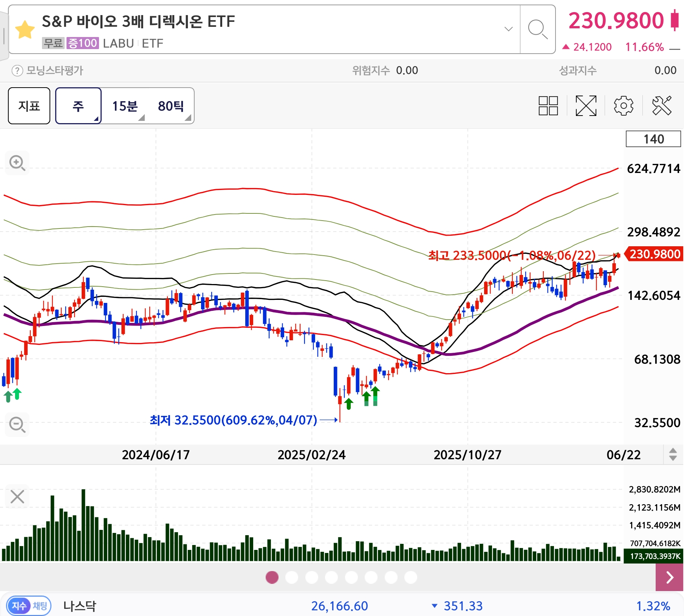Click the 최고 233.5000 high label
The height and width of the screenshot is (616, 684).
coord(512,255)
